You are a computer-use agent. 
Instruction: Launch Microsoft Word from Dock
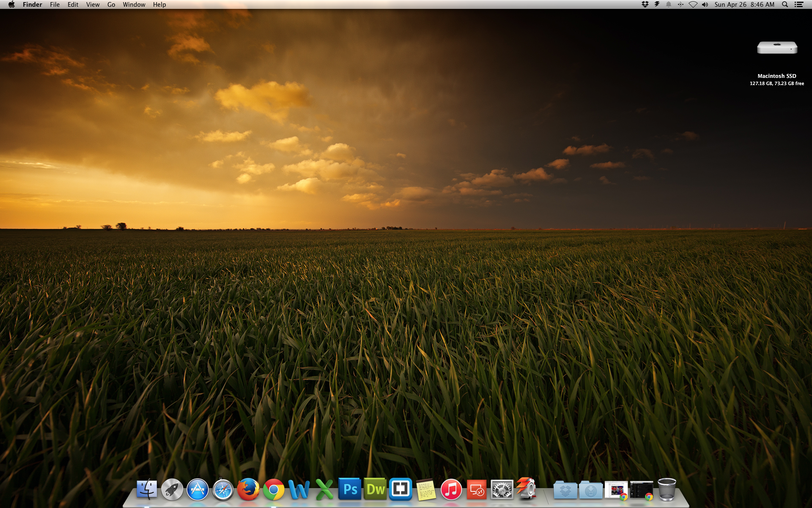[x=299, y=490]
